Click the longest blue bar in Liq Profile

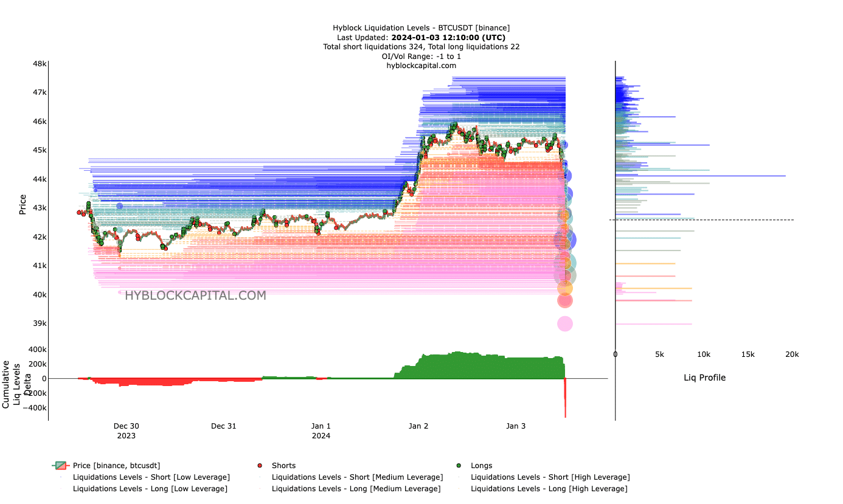tap(701, 176)
